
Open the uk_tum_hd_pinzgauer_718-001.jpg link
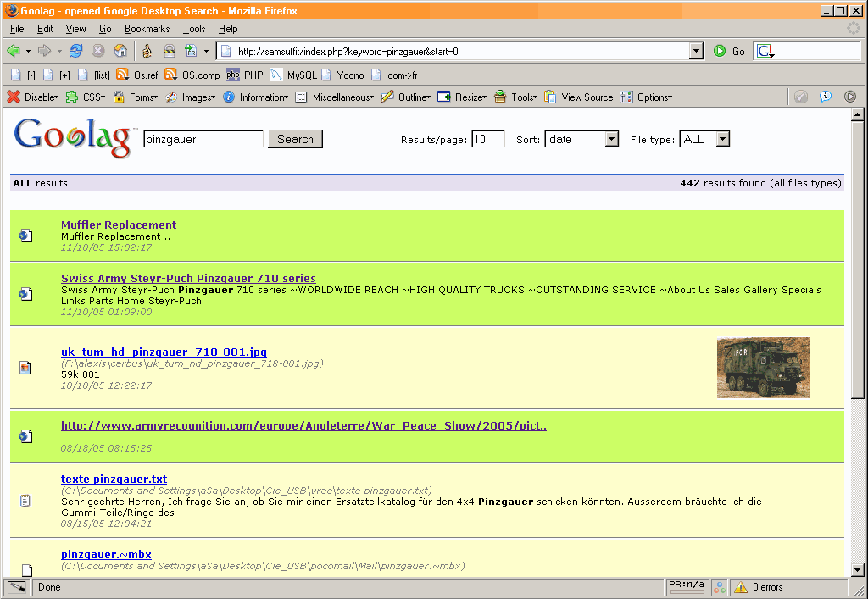point(164,352)
